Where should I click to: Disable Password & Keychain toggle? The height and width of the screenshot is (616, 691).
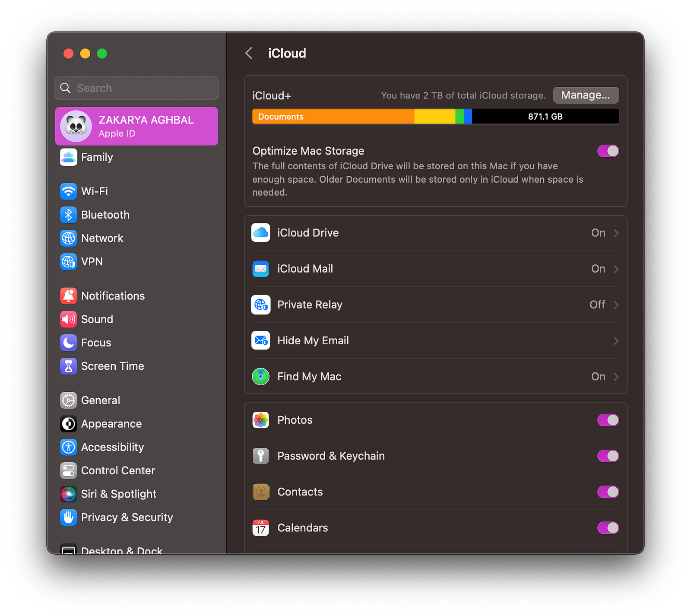click(608, 456)
